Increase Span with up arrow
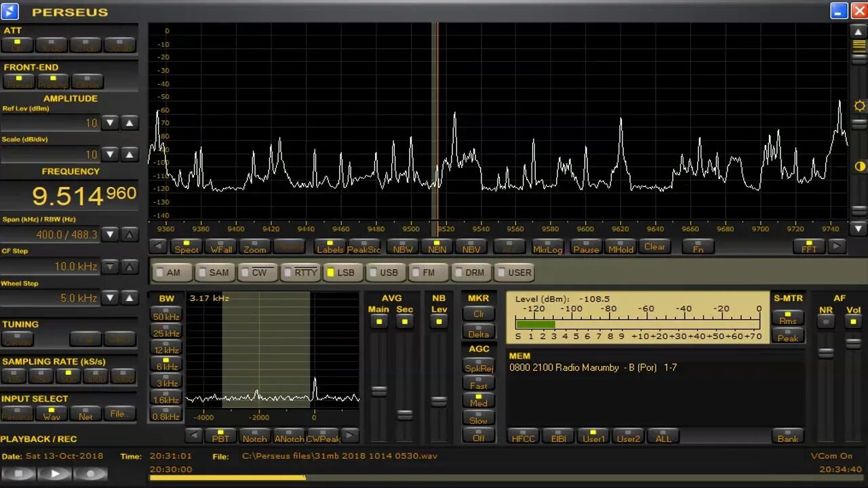 pos(129,235)
